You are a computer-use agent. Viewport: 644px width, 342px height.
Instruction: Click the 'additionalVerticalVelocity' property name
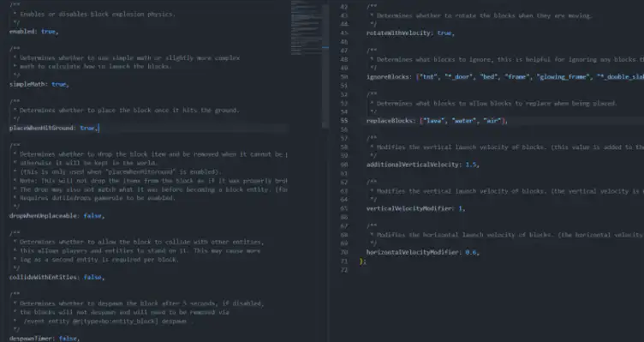point(413,165)
